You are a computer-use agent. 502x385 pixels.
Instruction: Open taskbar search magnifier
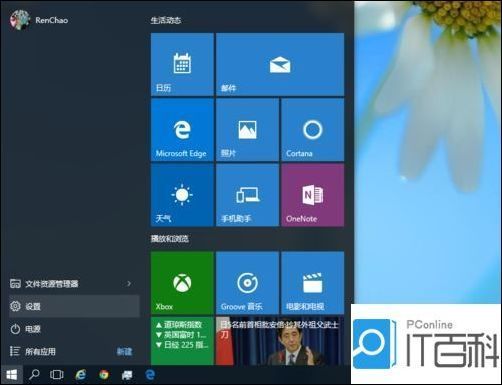34,375
